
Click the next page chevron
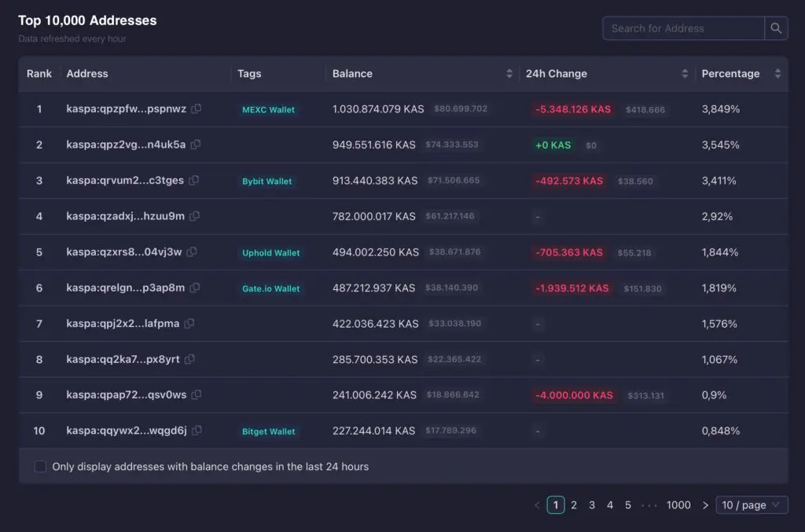(705, 504)
